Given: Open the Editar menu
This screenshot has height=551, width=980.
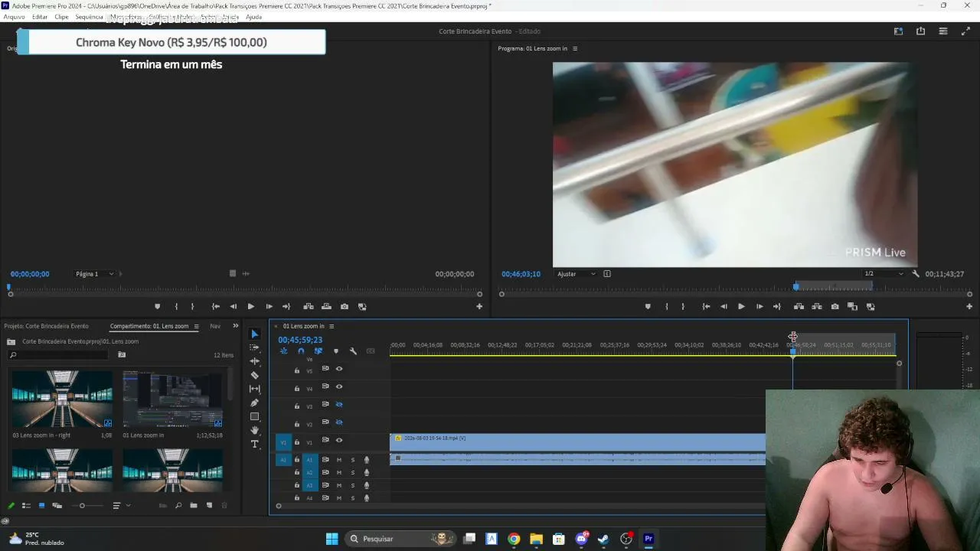Looking at the screenshot, I should (x=40, y=17).
